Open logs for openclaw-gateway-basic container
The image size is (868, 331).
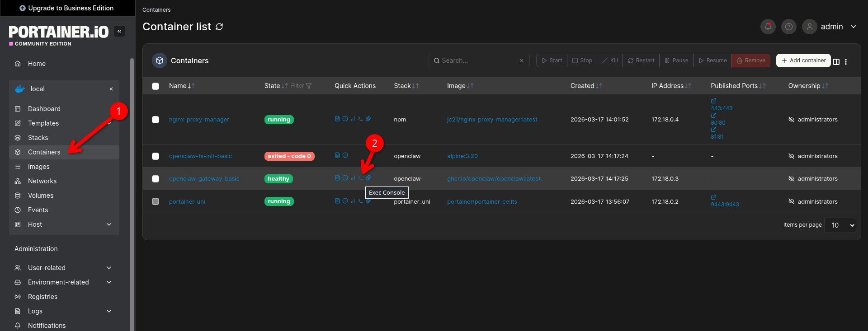[x=337, y=178]
